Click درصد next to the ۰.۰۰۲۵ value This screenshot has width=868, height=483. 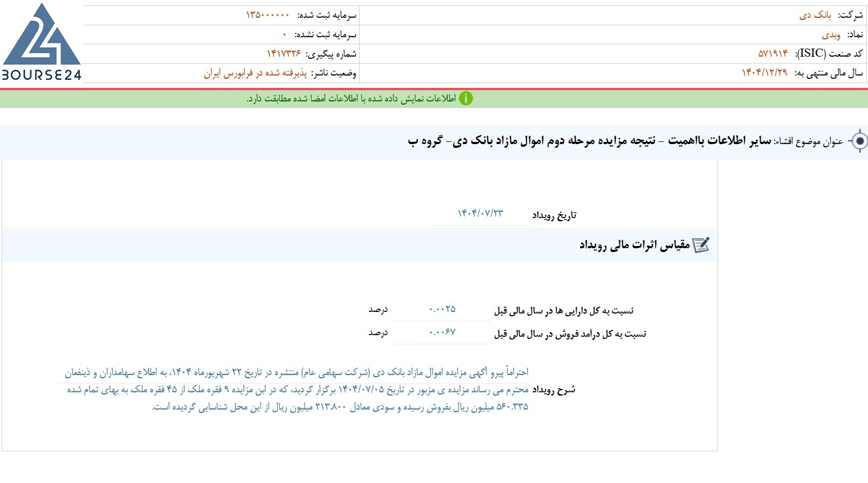pyautogui.click(x=378, y=309)
